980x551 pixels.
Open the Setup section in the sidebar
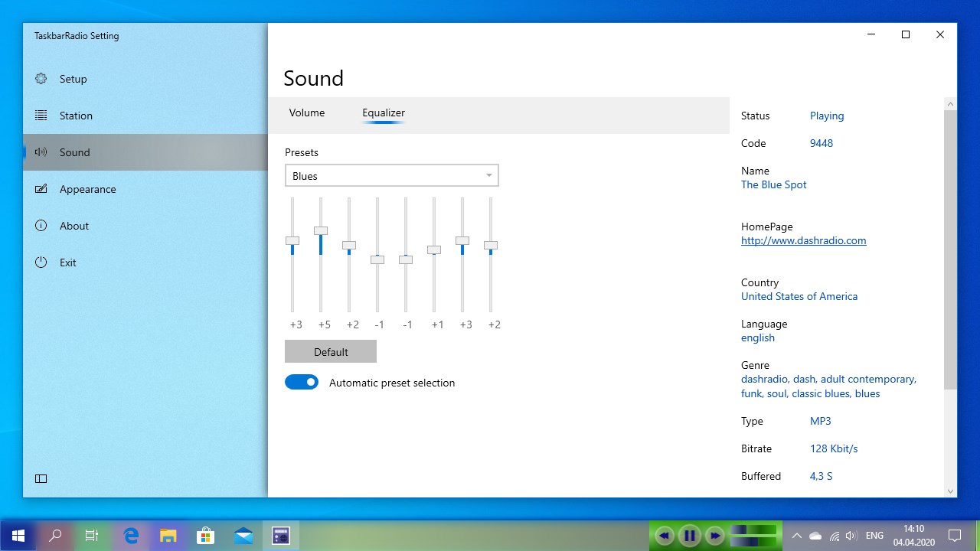[x=145, y=79]
